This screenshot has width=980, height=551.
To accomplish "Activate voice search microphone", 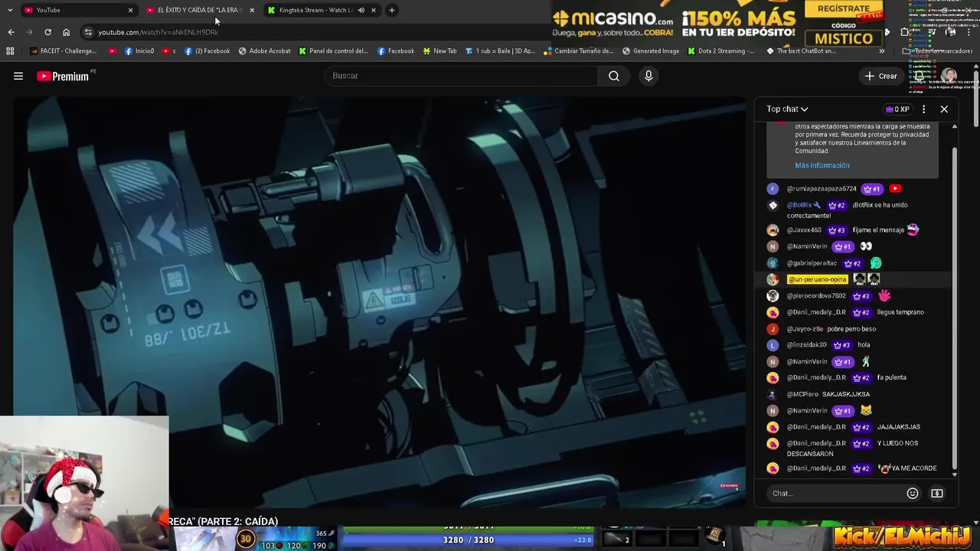I will point(648,76).
